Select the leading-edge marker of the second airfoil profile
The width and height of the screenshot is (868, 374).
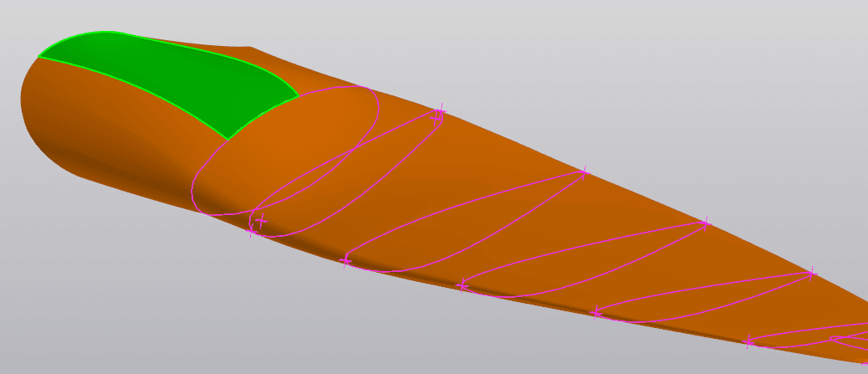[x=345, y=262]
